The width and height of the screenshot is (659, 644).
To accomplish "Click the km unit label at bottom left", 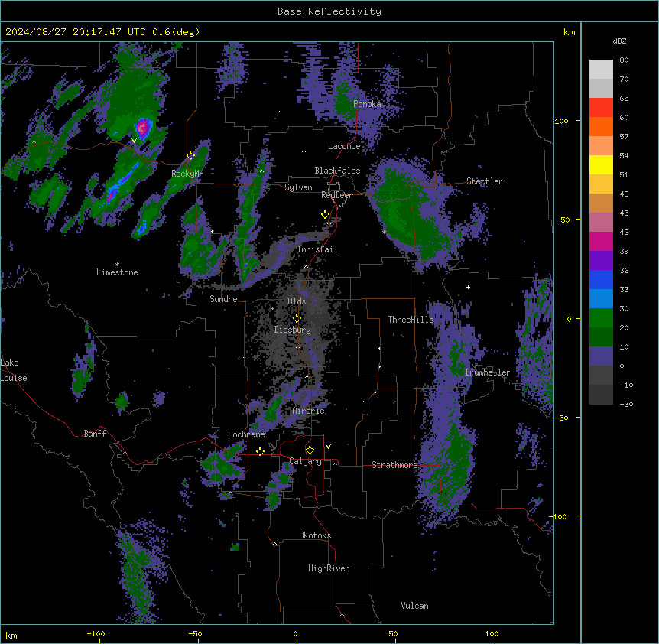I will pos(11,636).
